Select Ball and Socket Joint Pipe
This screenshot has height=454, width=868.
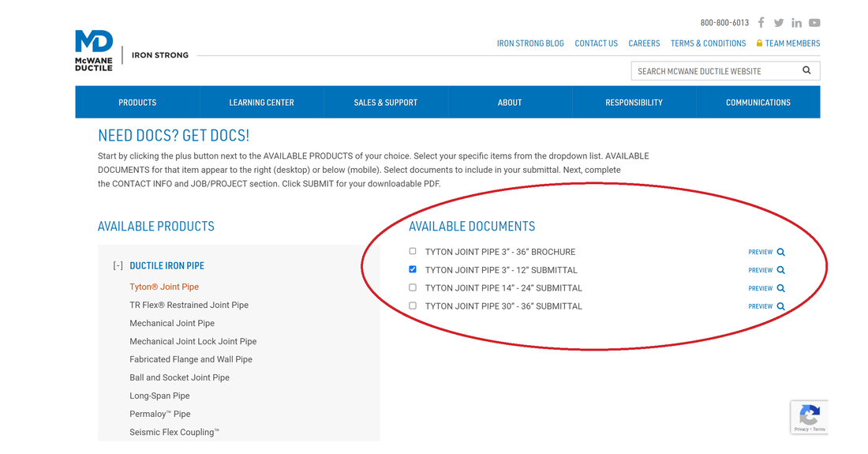179,377
